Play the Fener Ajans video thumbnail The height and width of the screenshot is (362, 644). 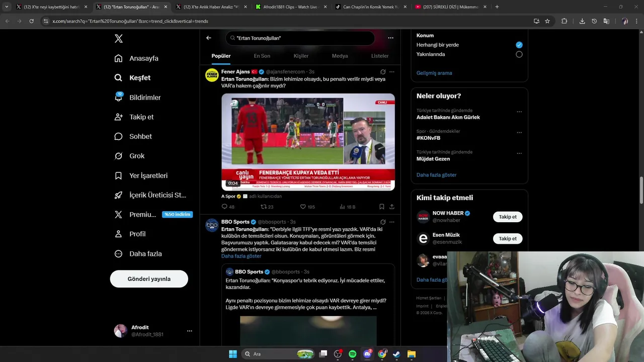(x=308, y=142)
